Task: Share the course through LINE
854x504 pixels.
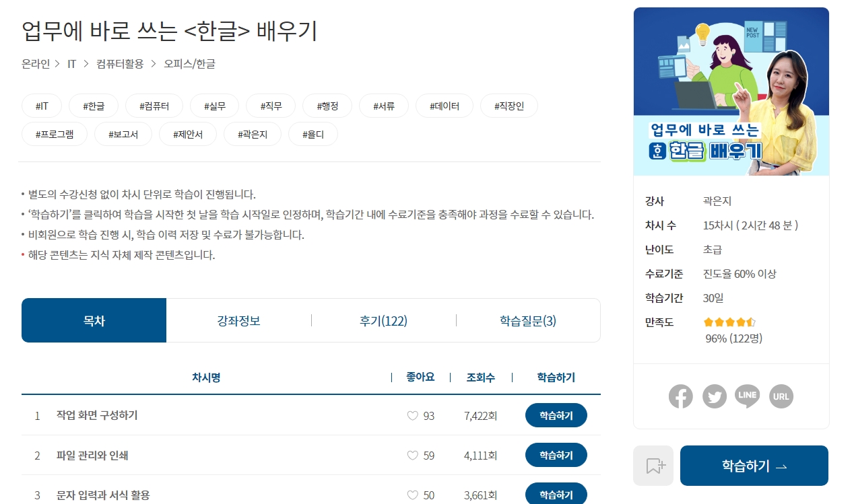Action: coord(747,396)
